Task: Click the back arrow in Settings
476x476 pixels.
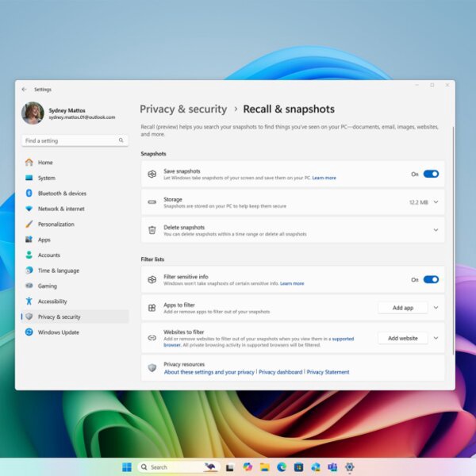Action: point(24,89)
